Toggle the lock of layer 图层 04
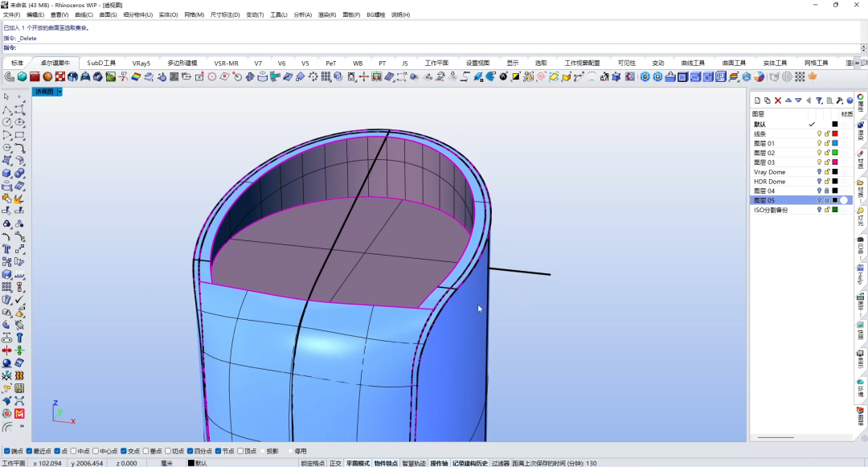The image size is (868, 467). [x=827, y=190]
